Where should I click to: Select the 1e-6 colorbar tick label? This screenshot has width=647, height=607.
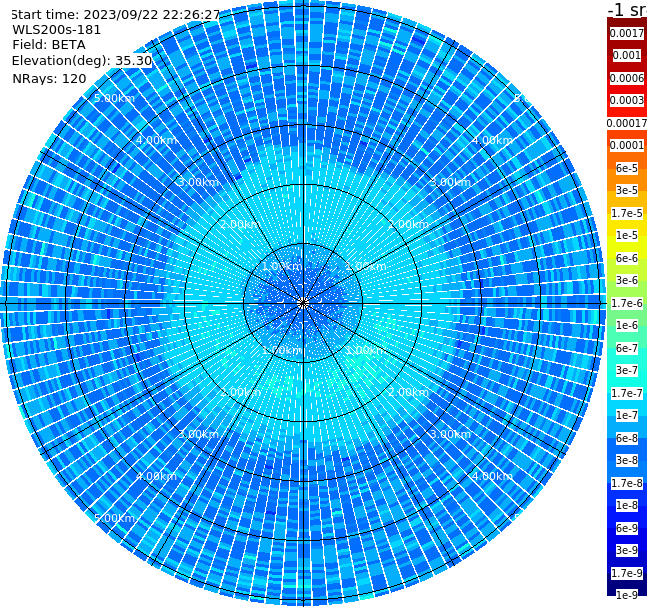[627, 325]
